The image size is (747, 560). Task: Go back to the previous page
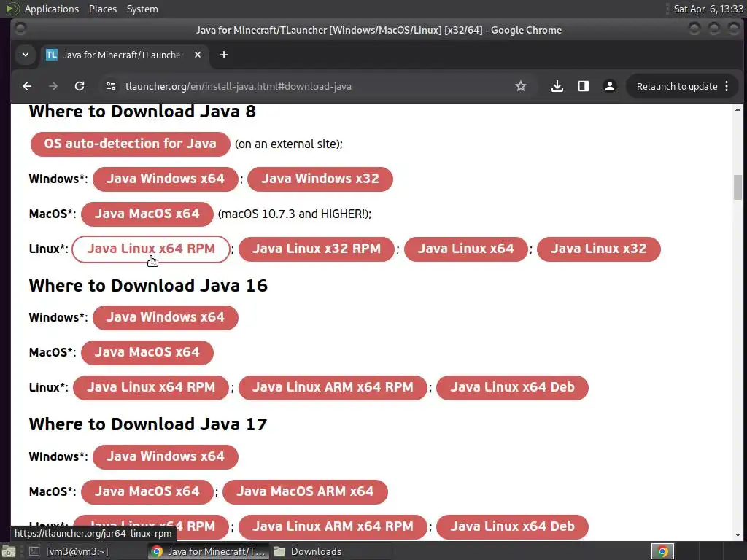(27, 86)
